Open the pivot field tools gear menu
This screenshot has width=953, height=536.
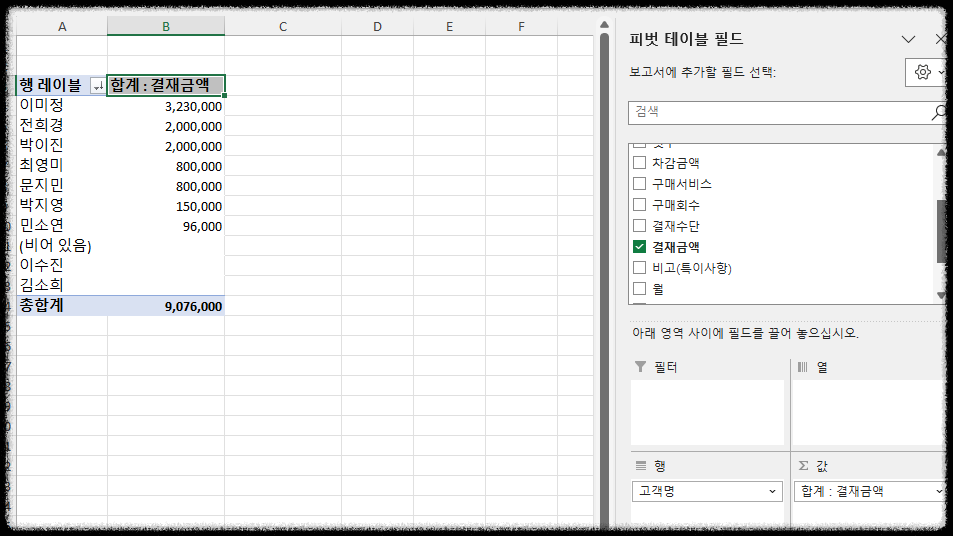925,72
